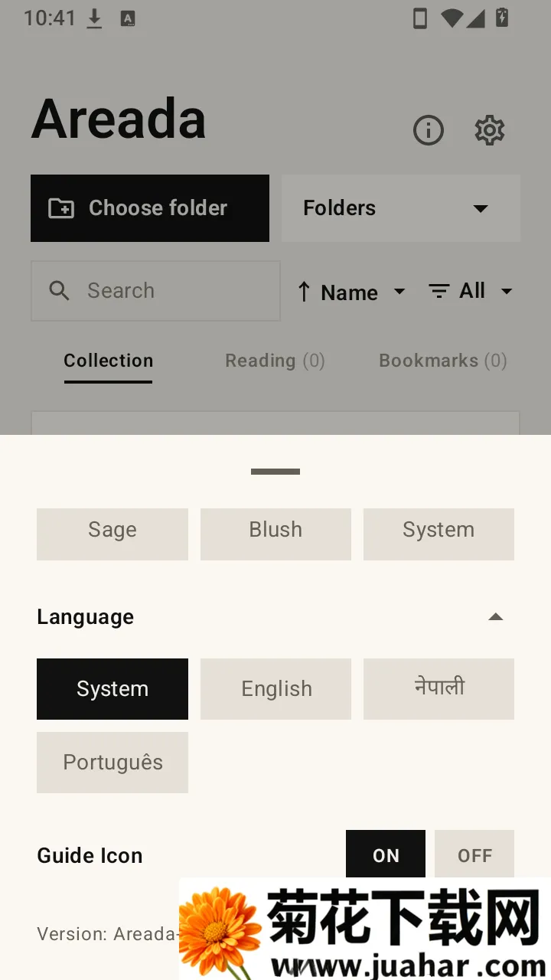Image resolution: width=551 pixels, height=980 pixels.
Task: Select the Sage theme
Action: (112, 534)
